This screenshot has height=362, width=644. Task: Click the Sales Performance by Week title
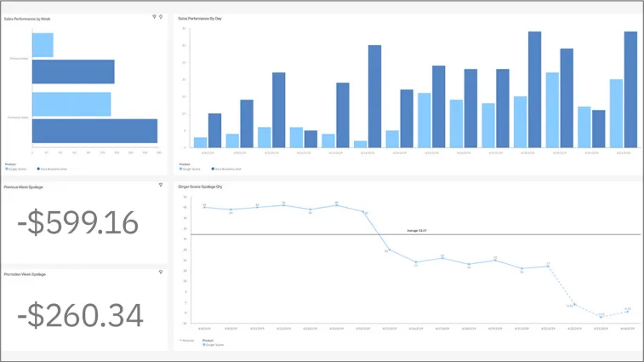point(27,19)
